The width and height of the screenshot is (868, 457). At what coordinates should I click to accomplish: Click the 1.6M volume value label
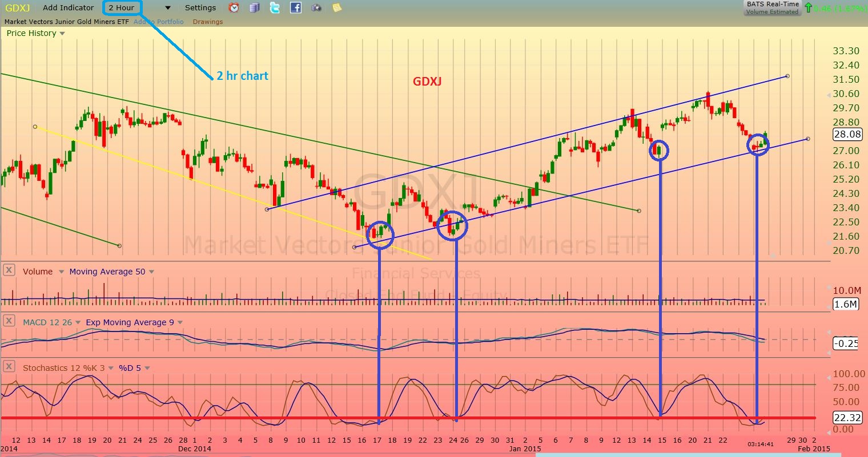(x=846, y=304)
